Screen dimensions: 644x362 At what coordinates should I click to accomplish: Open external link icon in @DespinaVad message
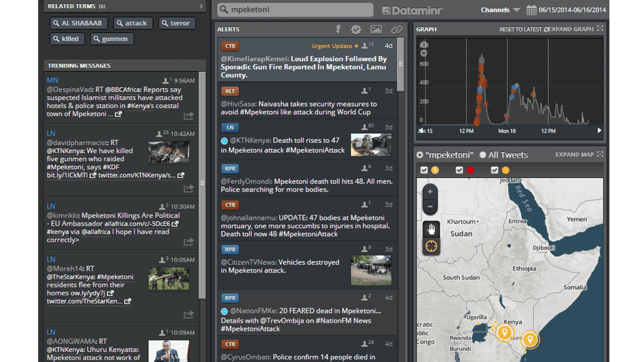[118, 114]
